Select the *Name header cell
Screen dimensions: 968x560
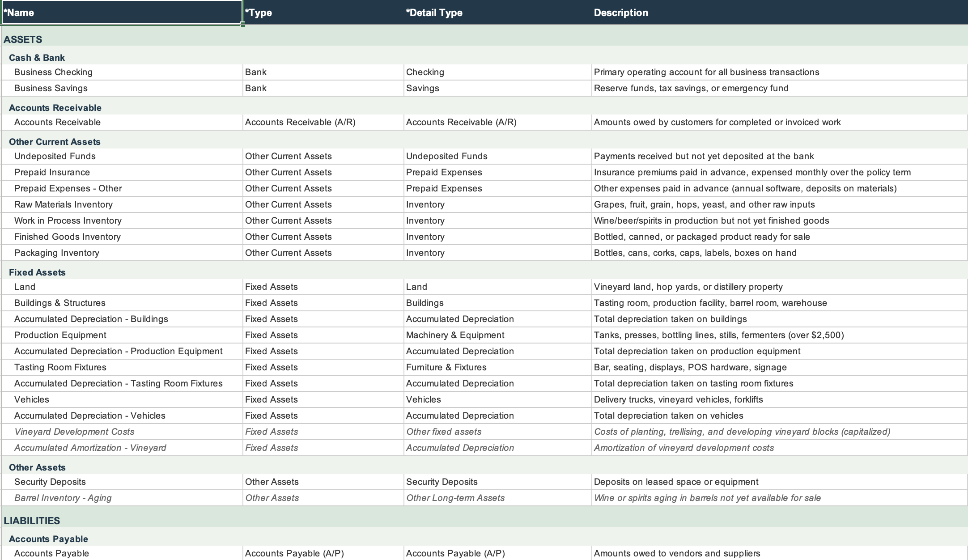coord(122,13)
